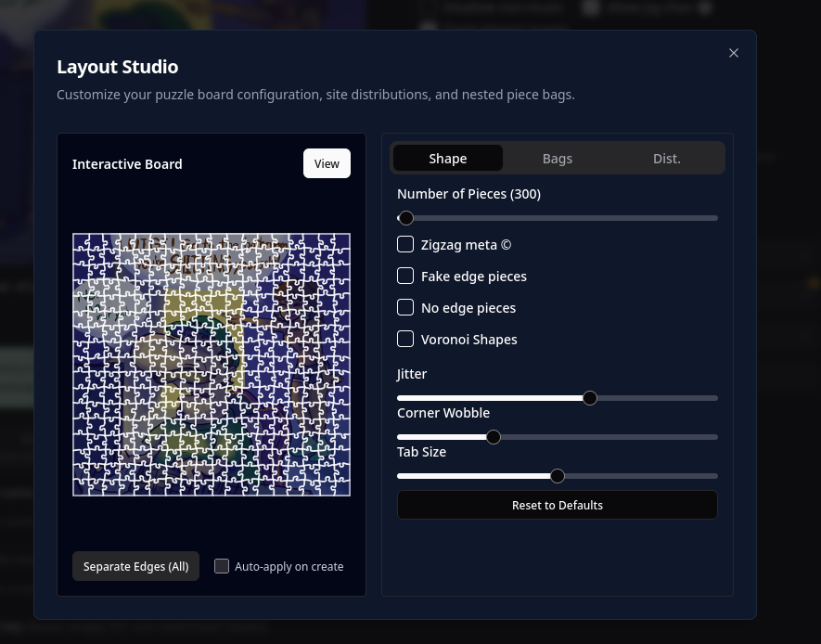The width and height of the screenshot is (821, 644).
Task: Enable the Voronoi Shapes checkbox
Action: (405, 339)
